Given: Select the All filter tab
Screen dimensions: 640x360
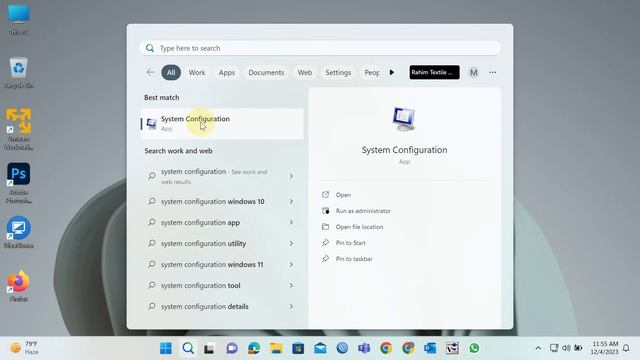Looking at the screenshot, I should (171, 72).
